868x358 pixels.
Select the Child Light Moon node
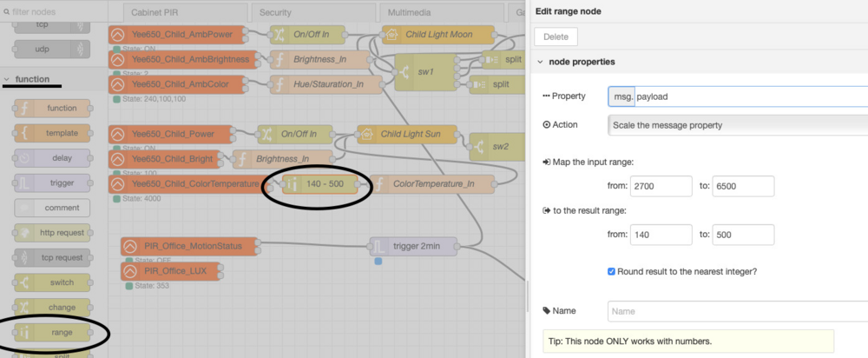point(437,35)
